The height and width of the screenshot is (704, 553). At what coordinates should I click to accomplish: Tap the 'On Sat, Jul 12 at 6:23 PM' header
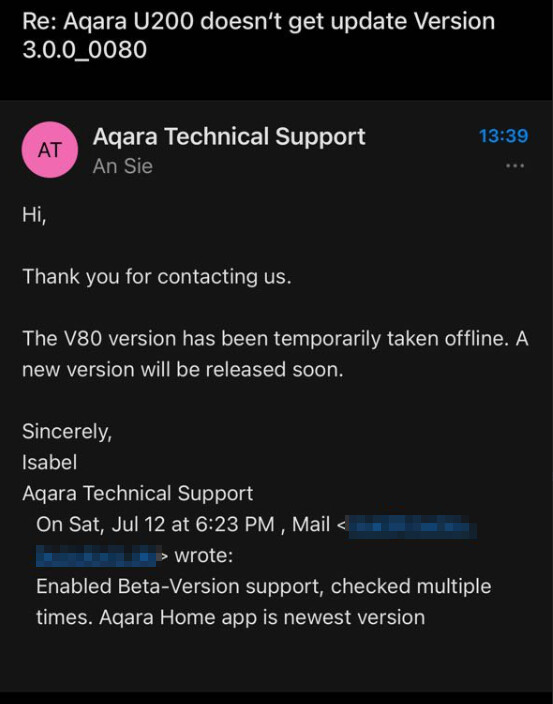(155, 524)
